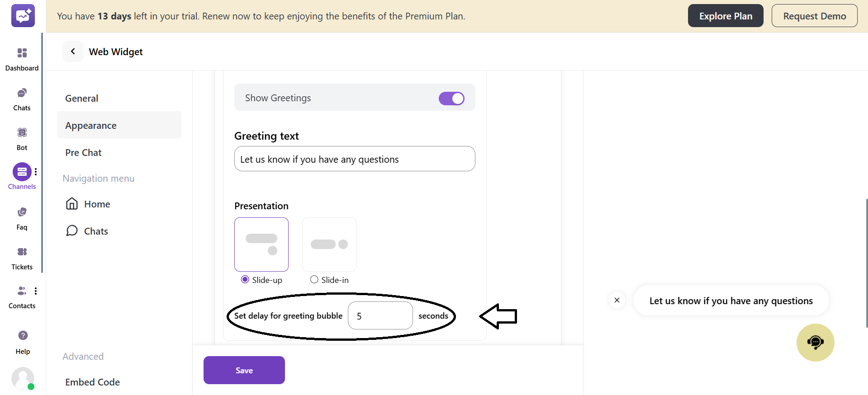Open the Bot section icon

(22, 133)
